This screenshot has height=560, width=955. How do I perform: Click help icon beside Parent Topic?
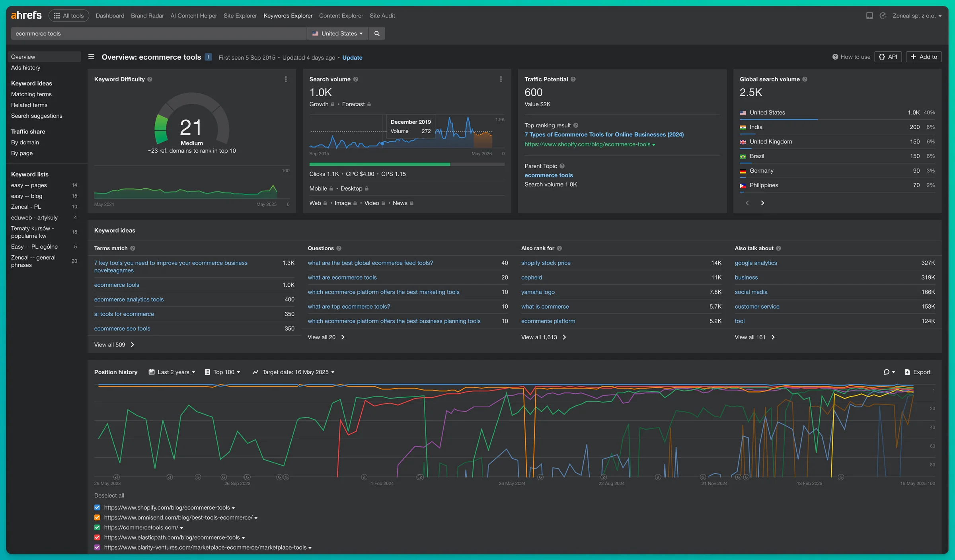coord(562,166)
